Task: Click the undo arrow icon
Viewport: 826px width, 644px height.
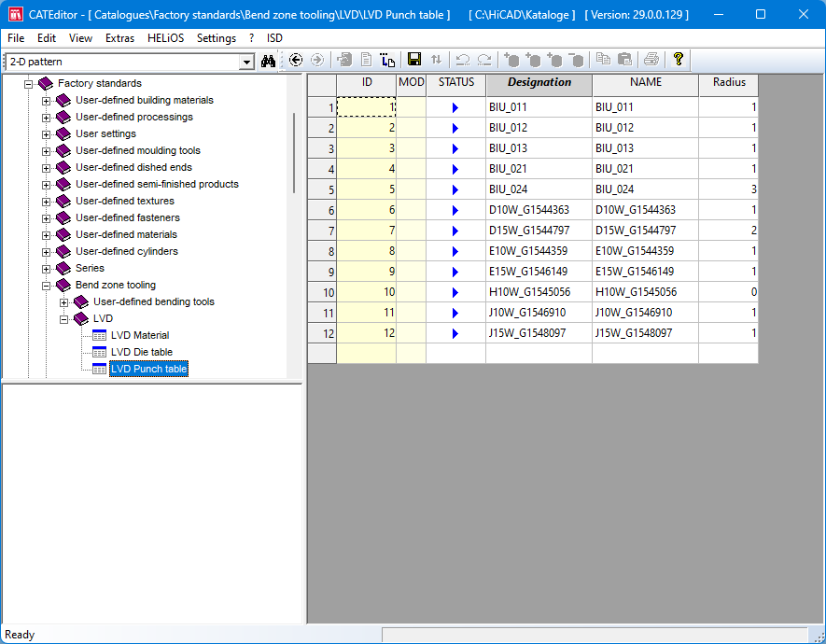Action: pyautogui.click(x=463, y=60)
